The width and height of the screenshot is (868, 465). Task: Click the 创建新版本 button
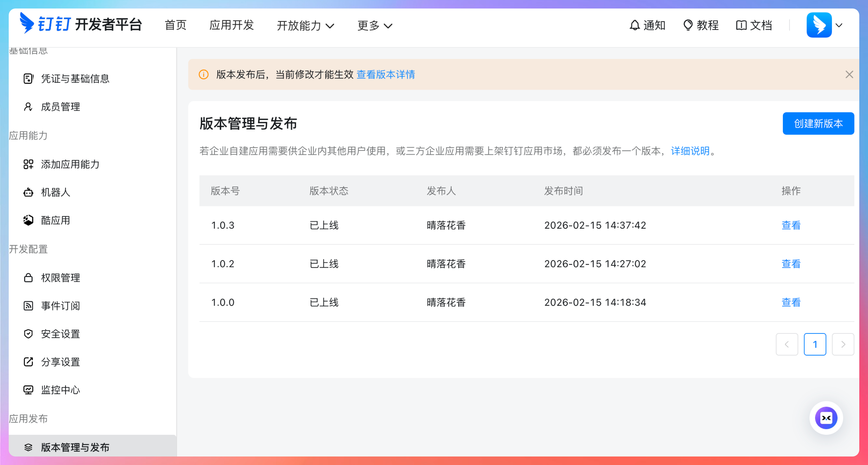click(x=818, y=124)
